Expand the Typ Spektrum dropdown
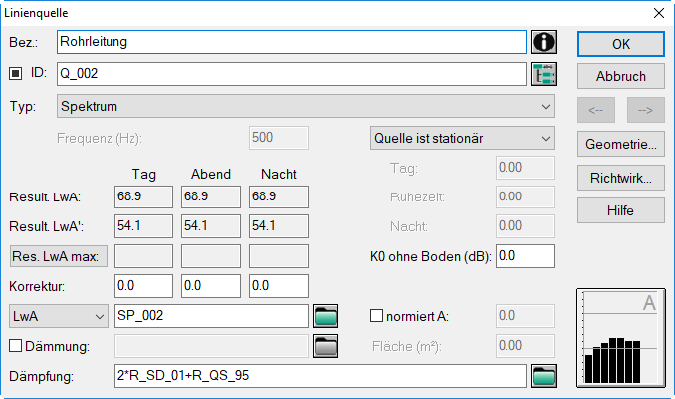 306,106
